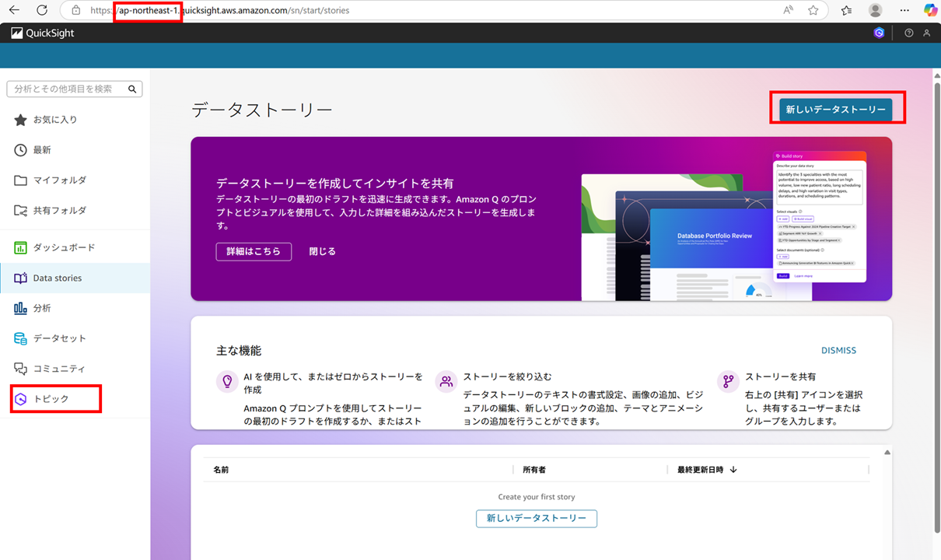Reload the page with refresh icon
Image resolution: width=941 pixels, height=560 pixels.
coord(42,11)
